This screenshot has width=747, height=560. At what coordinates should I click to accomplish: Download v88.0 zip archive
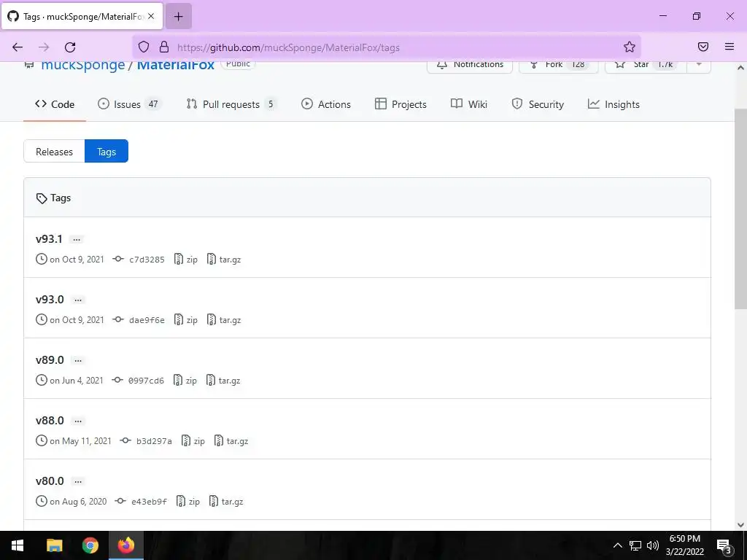click(193, 441)
